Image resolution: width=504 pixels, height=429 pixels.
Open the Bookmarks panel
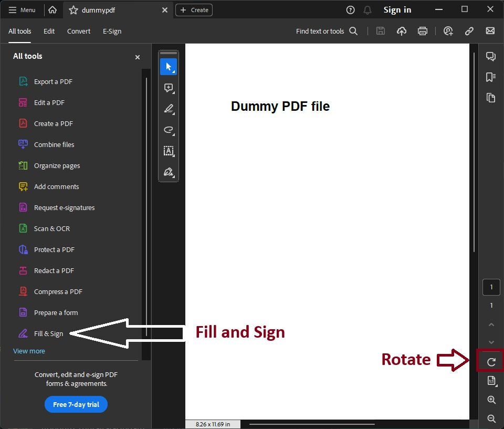pyautogui.click(x=491, y=77)
